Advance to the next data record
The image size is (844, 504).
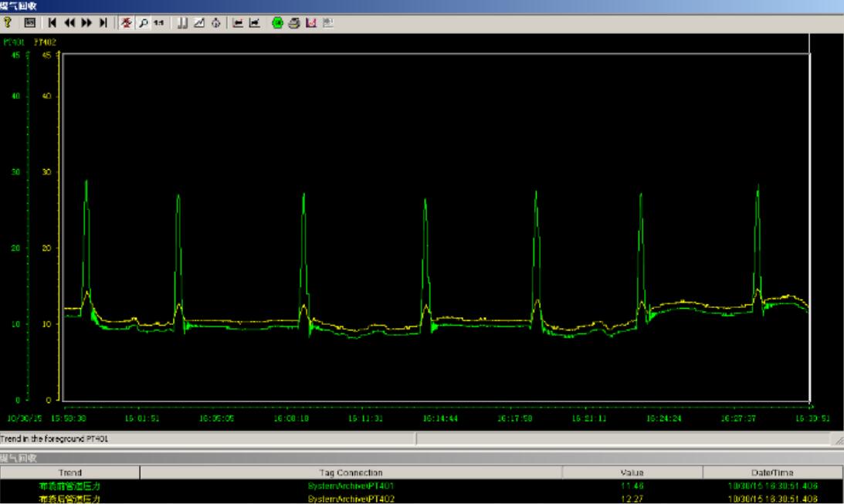85,23
